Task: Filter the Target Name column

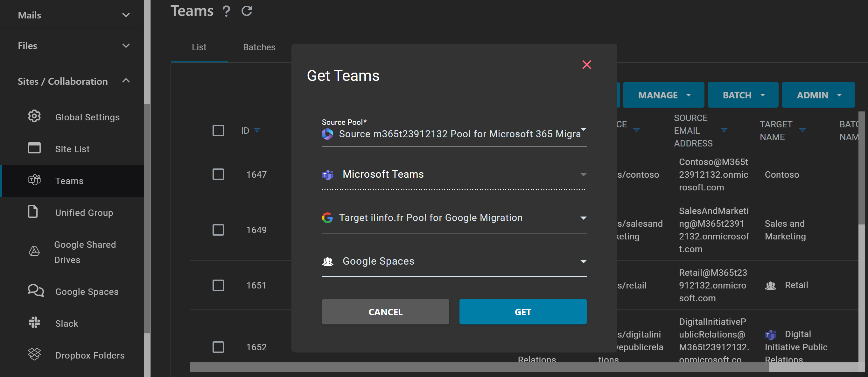Action: click(x=802, y=130)
